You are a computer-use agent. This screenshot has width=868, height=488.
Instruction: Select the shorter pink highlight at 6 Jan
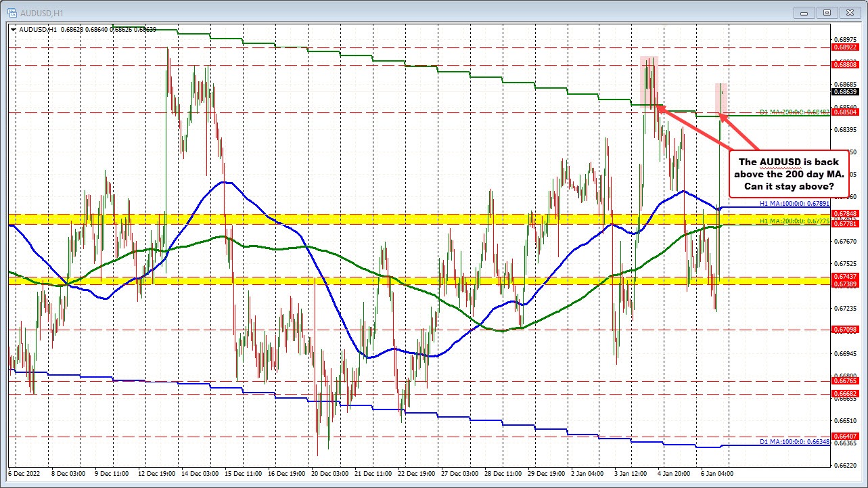721,99
